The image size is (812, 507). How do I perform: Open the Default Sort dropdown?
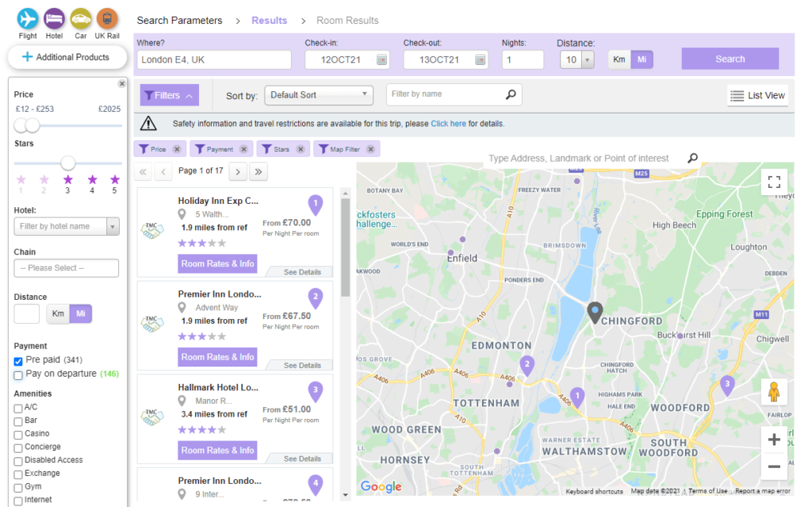pos(318,94)
